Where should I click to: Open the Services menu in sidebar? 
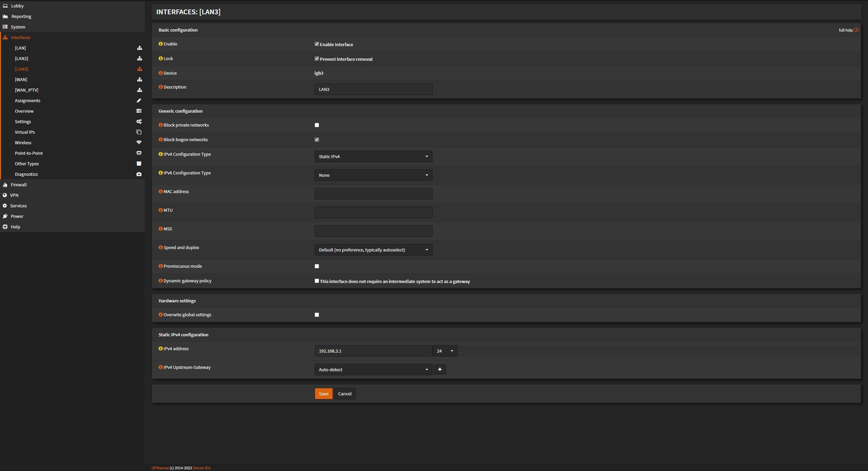click(x=18, y=206)
